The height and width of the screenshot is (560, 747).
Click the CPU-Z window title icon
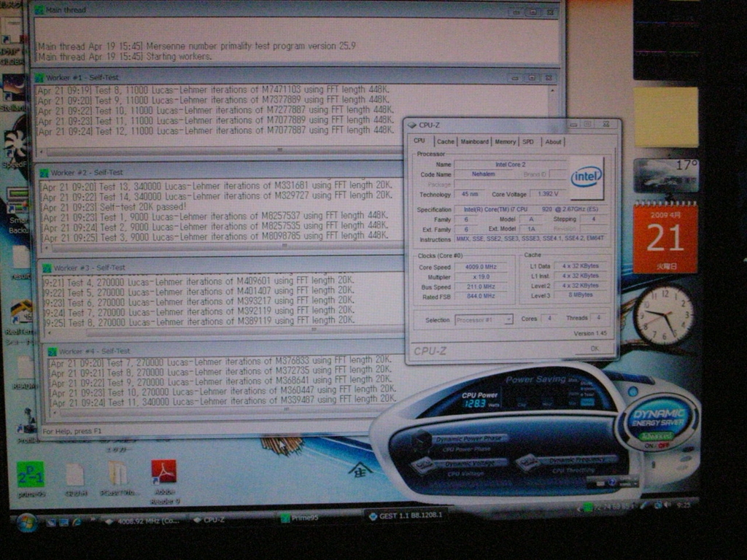coord(412,125)
